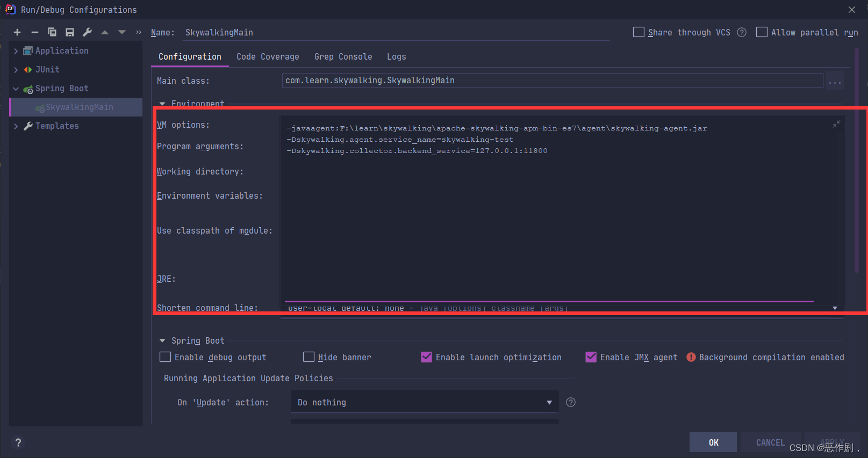Select SkywalkingMain configuration in tree

[x=76, y=107]
